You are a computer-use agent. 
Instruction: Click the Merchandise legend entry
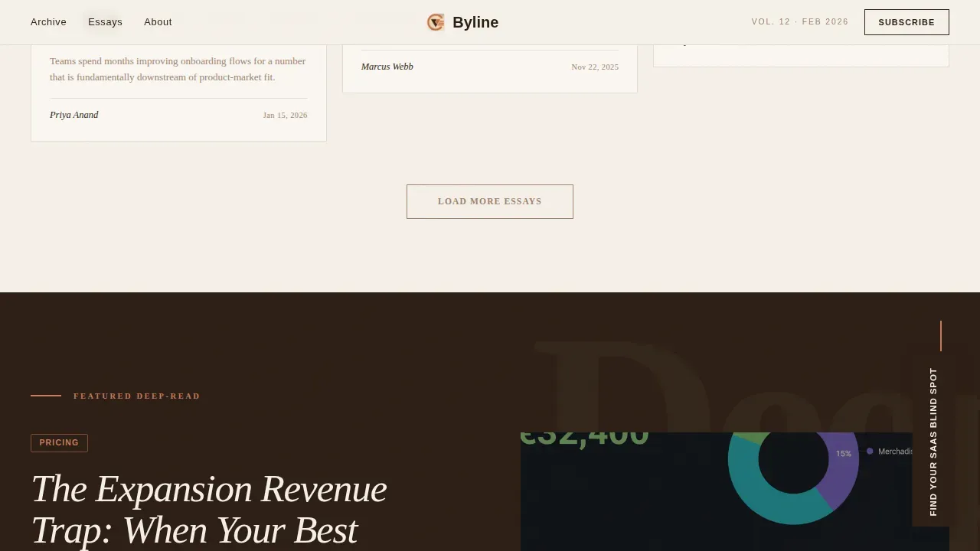(890, 452)
